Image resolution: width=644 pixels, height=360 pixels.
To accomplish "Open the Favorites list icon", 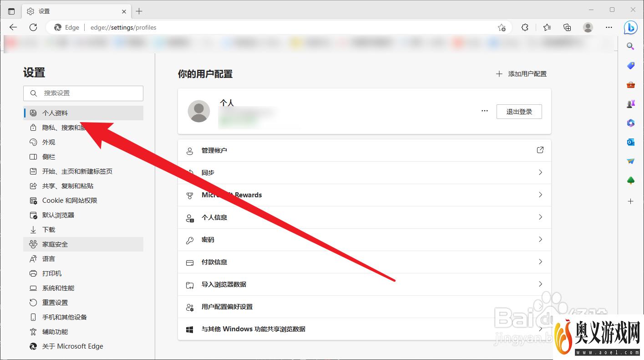I will 547,27.
